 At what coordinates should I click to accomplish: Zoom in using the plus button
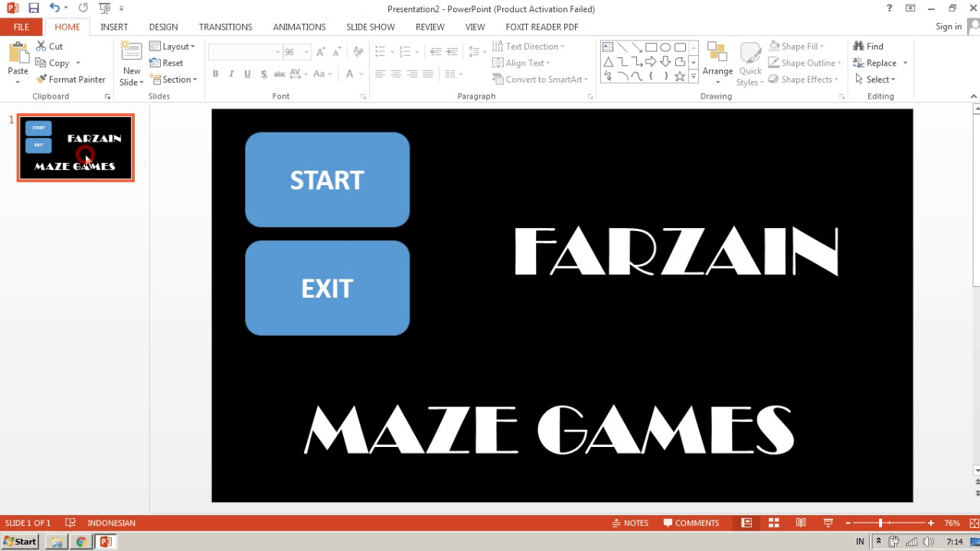[931, 523]
